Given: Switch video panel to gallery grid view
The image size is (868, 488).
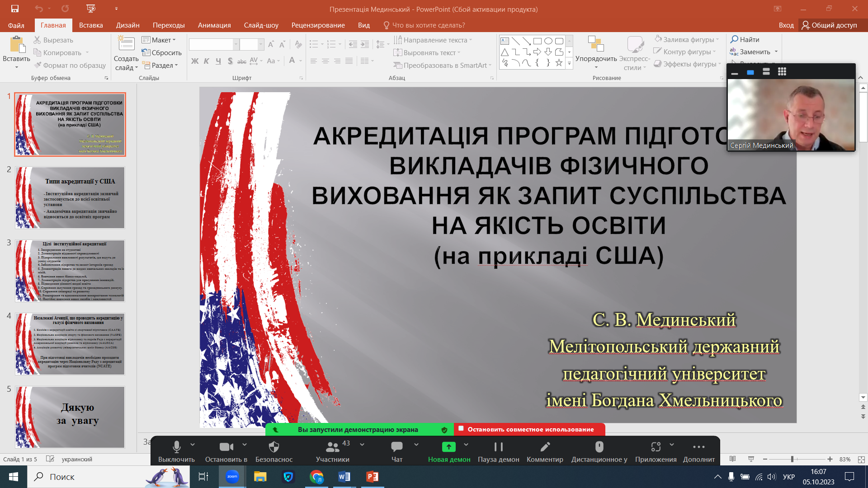Looking at the screenshot, I should click(x=782, y=72).
